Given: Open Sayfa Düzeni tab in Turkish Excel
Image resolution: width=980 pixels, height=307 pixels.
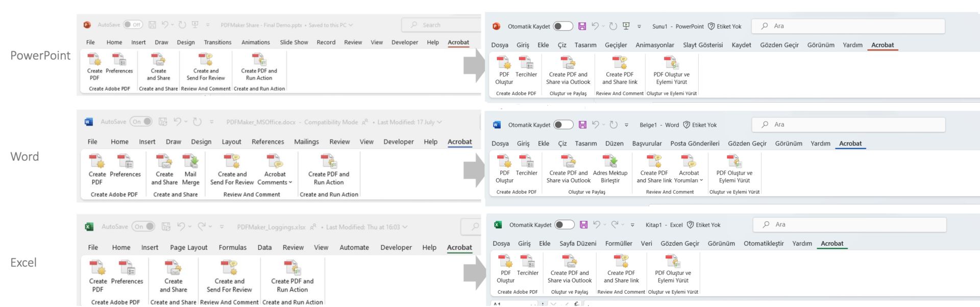Looking at the screenshot, I should click(578, 244).
